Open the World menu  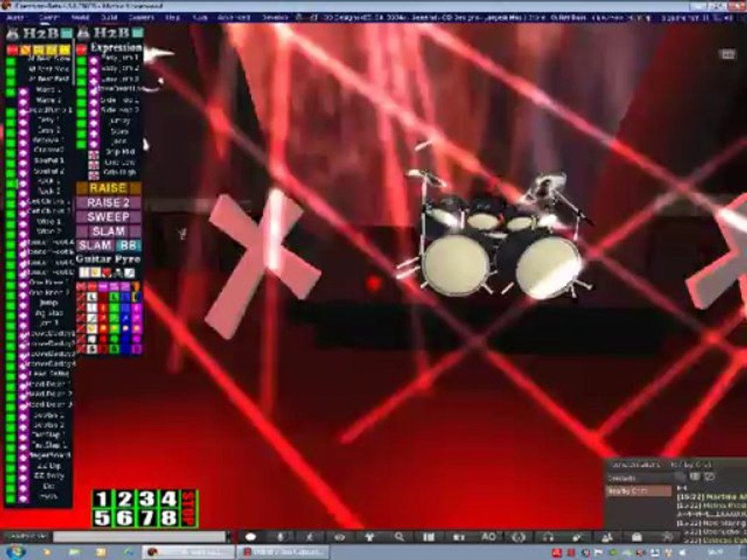point(80,18)
